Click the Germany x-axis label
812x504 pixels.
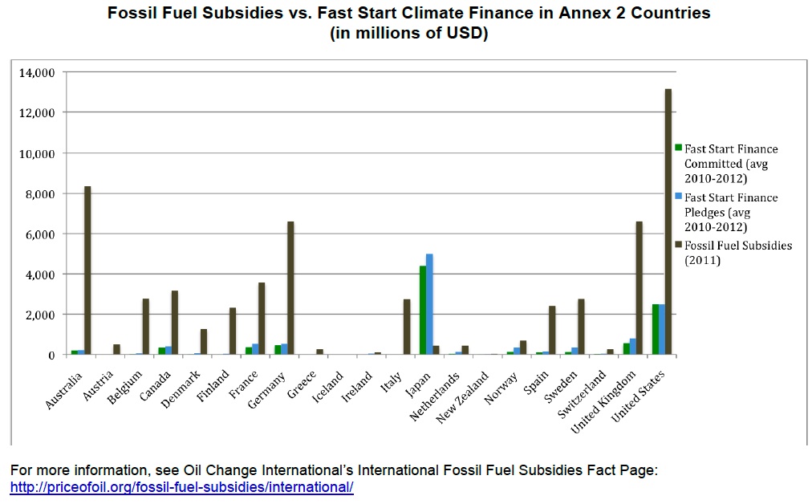click(x=266, y=390)
